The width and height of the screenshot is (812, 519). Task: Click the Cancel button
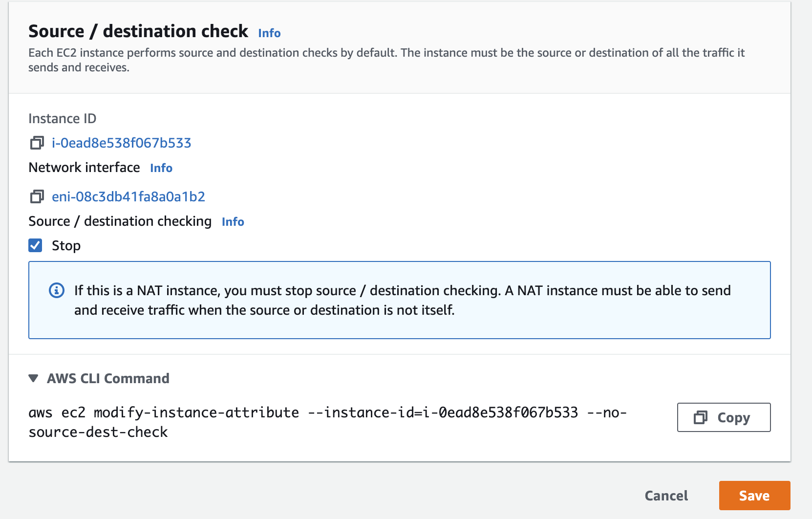point(666,496)
